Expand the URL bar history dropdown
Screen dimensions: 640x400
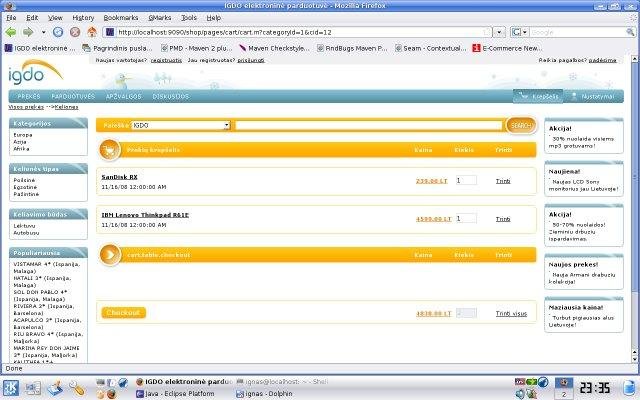499,32
